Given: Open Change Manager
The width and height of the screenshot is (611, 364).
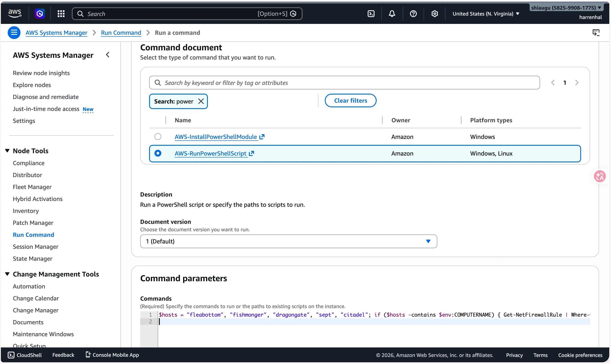Looking at the screenshot, I should (x=36, y=310).
